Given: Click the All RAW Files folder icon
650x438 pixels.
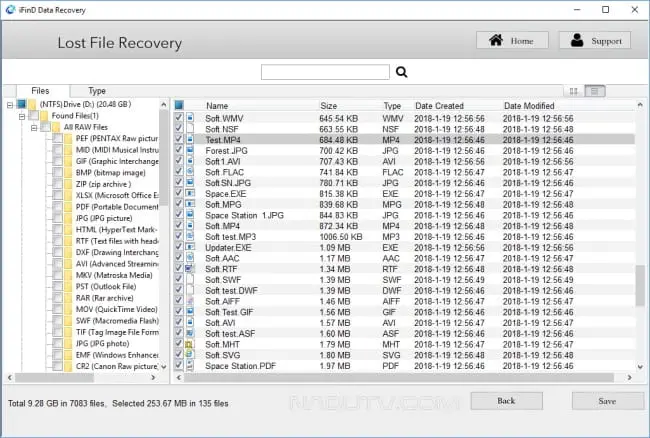Looking at the screenshot, I should 56,127.
